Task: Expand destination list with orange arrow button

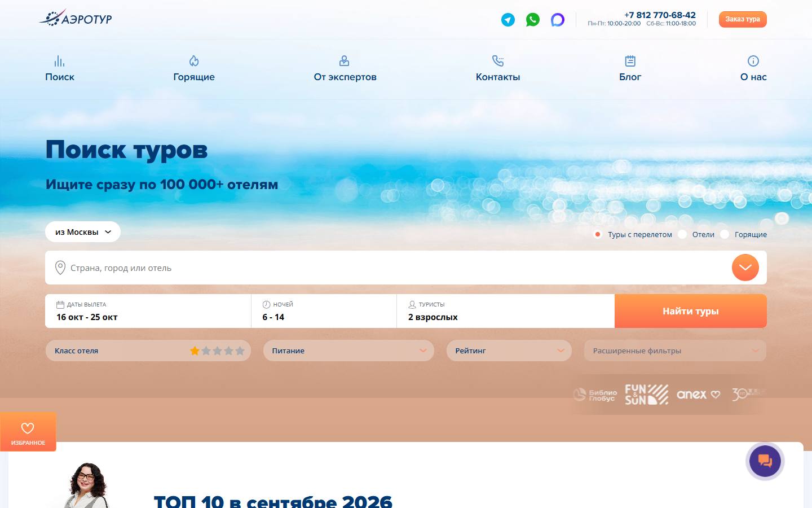Action: click(x=745, y=268)
